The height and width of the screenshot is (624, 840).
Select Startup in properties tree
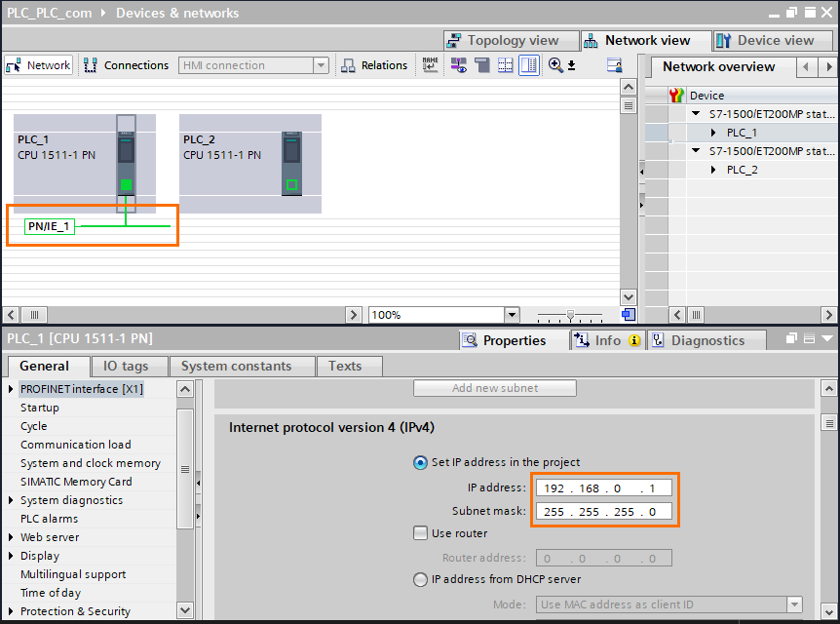40,408
